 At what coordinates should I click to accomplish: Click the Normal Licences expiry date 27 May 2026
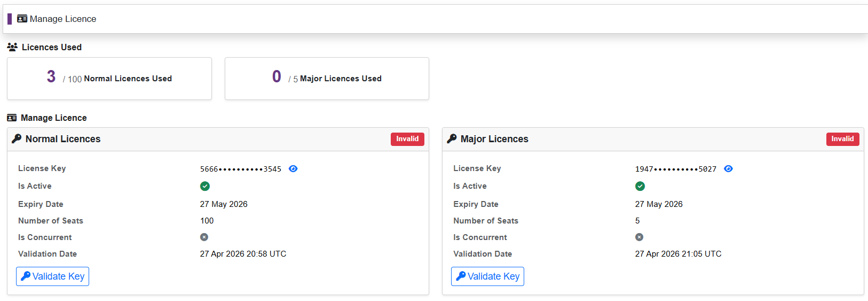point(224,204)
